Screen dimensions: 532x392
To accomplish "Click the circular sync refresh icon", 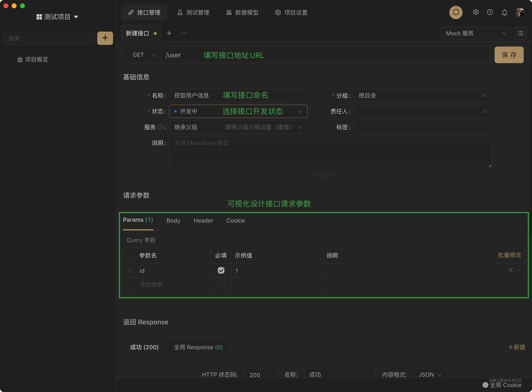I will [x=456, y=12].
